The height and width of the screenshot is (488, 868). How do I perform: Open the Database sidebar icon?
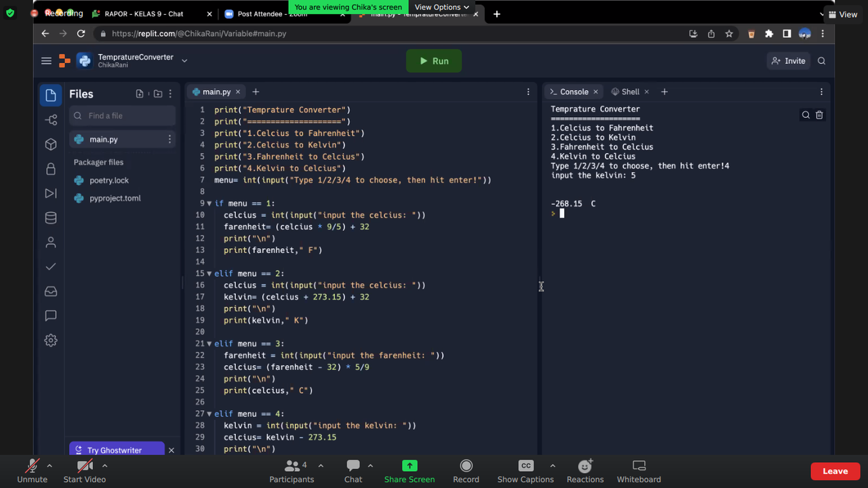(51, 218)
